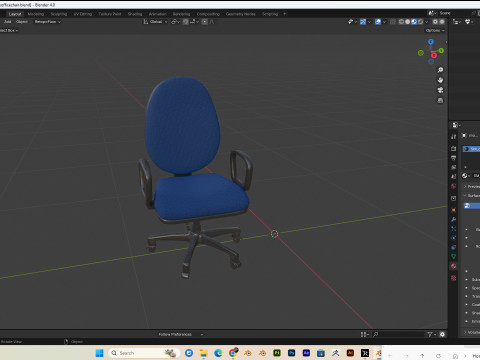Switch to the Sculpting workspace tab
This screenshot has width=480, height=360.
59,14
